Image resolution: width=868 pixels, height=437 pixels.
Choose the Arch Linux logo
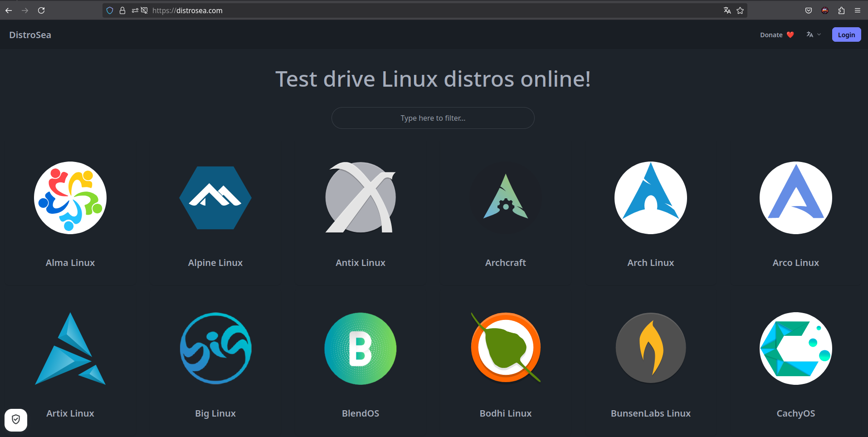(x=651, y=198)
